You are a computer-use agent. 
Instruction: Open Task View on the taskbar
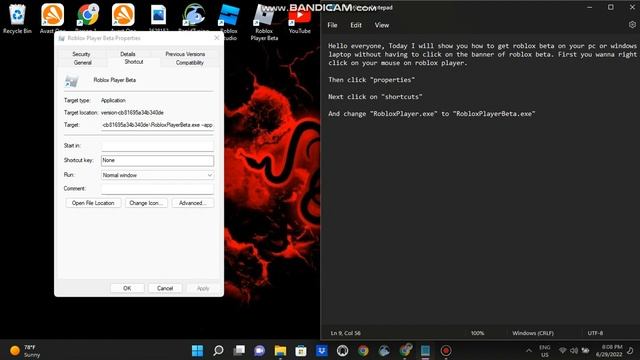click(x=239, y=351)
